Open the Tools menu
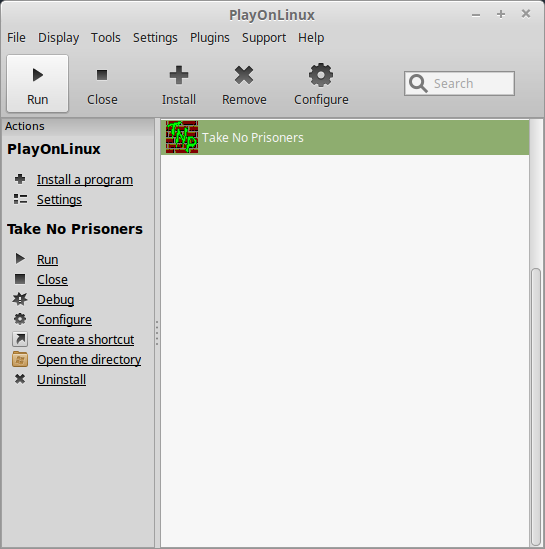Screen dimensions: 545x549 tap(106, 37)
